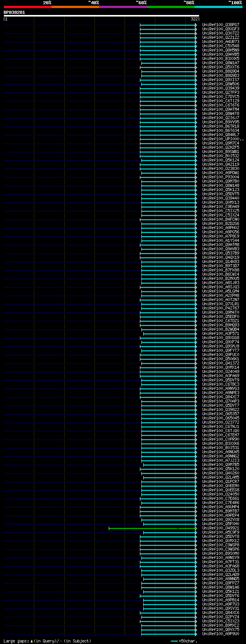246x644 pixels.
Task: Open the UniRef100_A4UR73 hit label
Action: pos(221,42)
